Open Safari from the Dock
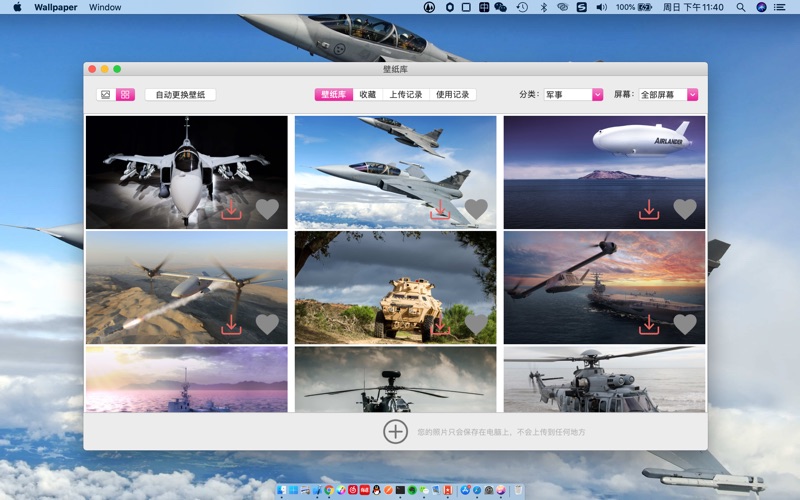Image resolution: width=800 pixels, height=500 pixels. pyautogui.click(x=477, y=490)
